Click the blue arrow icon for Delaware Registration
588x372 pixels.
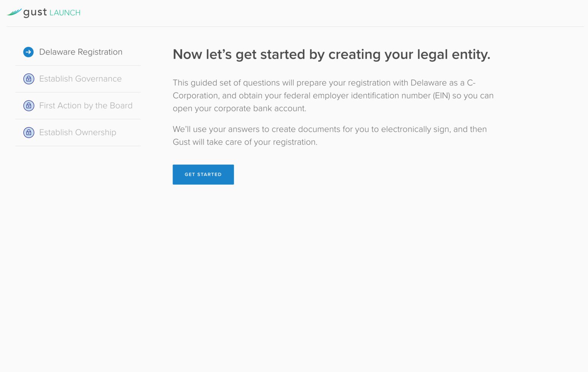pyautogui.click(x=28, y=52)
